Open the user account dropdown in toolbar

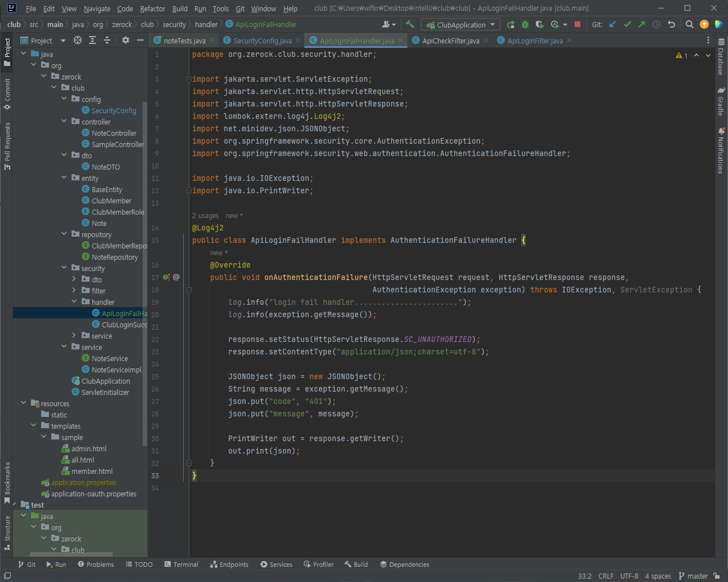389,24
